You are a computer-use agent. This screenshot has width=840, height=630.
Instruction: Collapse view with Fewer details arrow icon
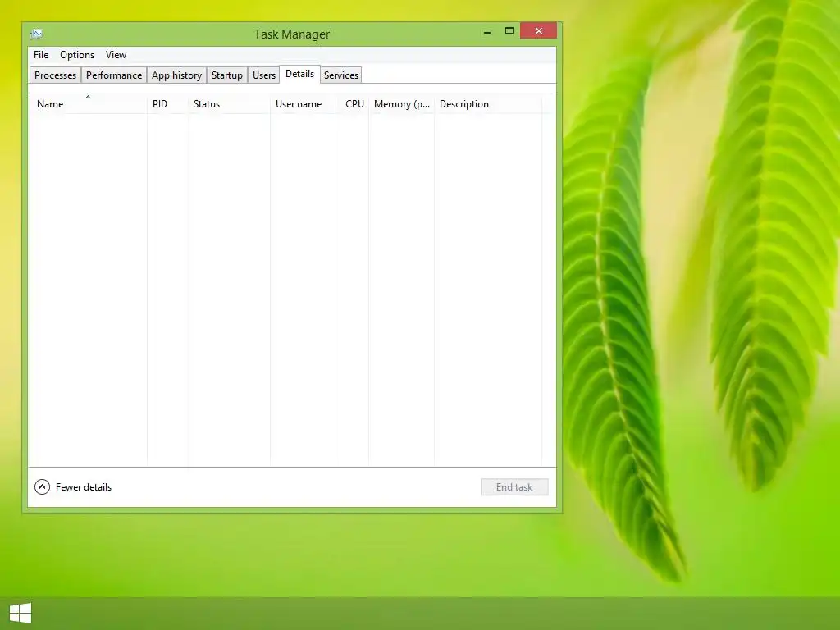43,487
